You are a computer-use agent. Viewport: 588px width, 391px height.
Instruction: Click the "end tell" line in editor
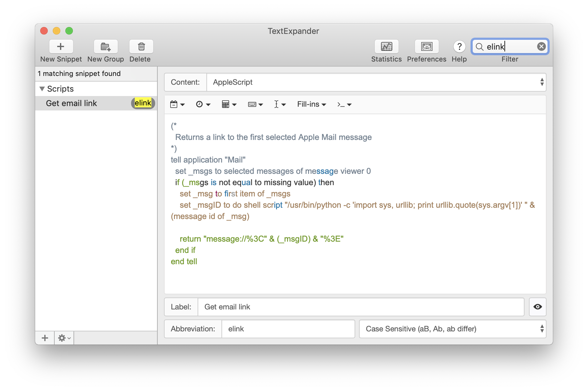184,261
